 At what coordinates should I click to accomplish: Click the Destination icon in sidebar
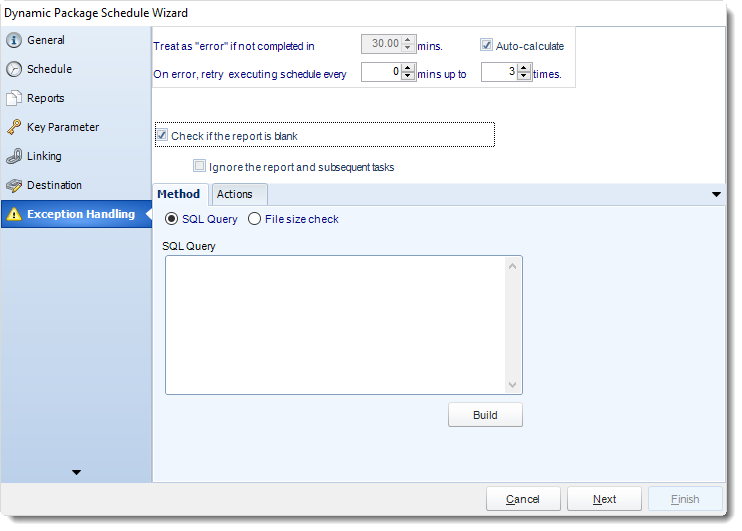pos(14,185)
